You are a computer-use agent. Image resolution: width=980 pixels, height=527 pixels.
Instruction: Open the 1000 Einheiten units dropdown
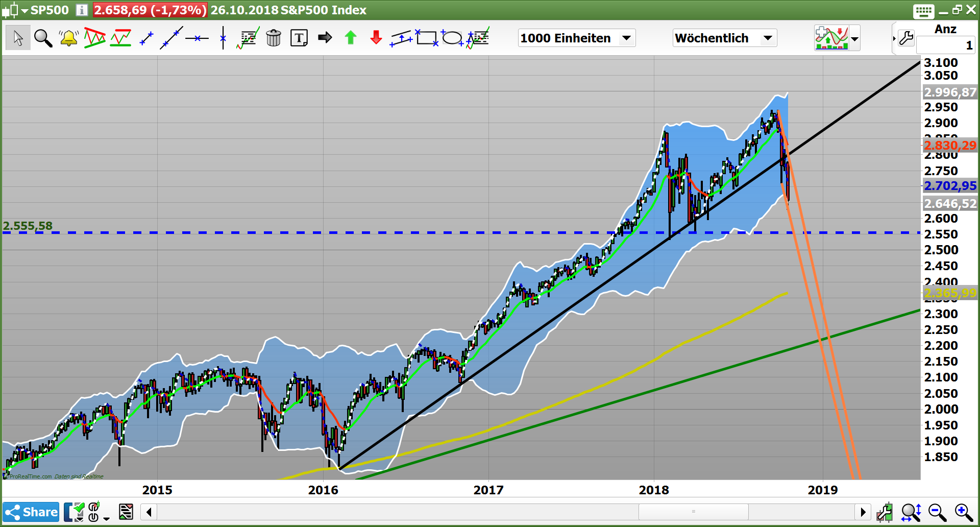[577, 38]
